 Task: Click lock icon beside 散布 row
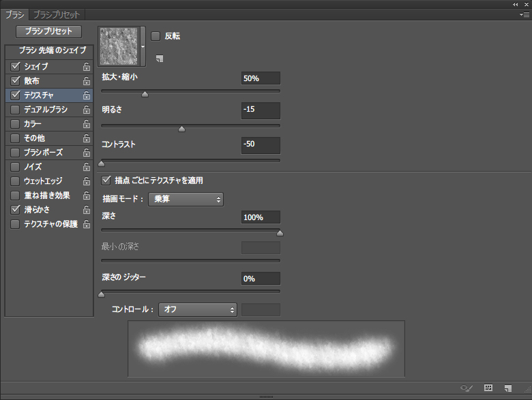pos(87,81)
